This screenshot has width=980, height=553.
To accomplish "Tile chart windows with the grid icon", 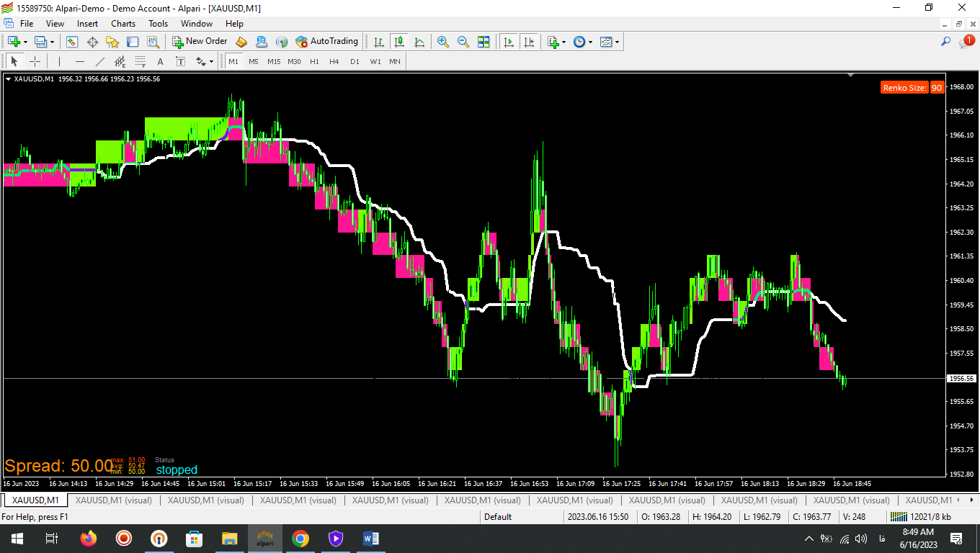I will coord(484,42).
